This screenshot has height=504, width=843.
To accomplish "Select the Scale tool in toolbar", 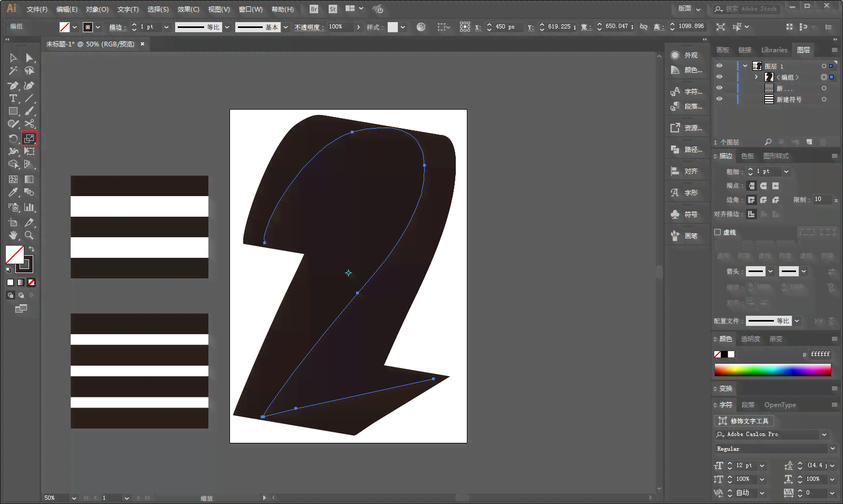I will pos(29,139).
